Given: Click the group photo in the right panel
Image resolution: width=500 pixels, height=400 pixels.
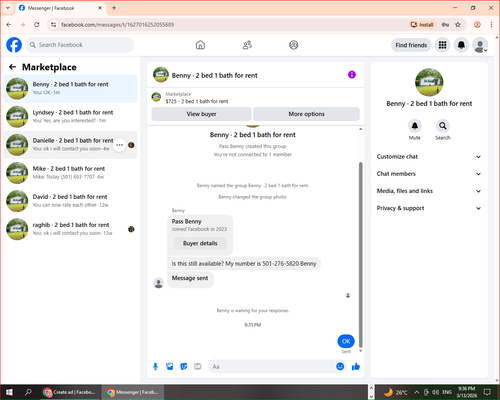Looking at the screenshot, I should click(x=429, y=82).
